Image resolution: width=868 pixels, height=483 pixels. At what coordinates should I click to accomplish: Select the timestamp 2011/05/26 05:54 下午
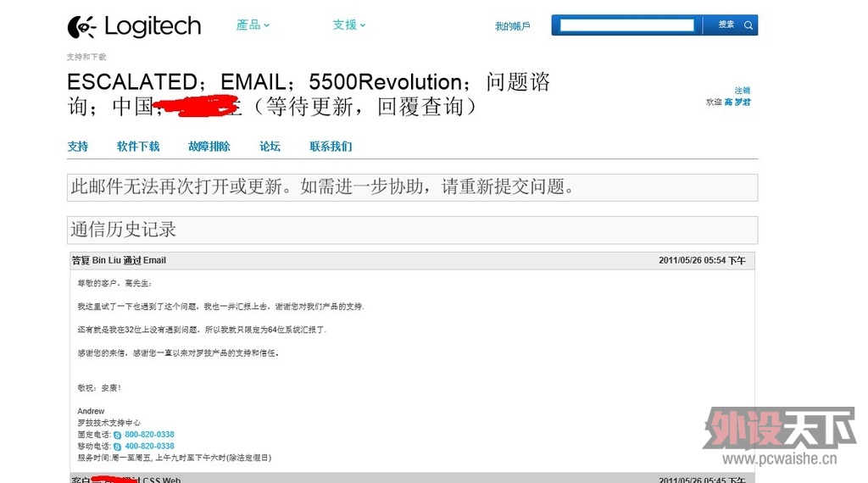point(702,260)
